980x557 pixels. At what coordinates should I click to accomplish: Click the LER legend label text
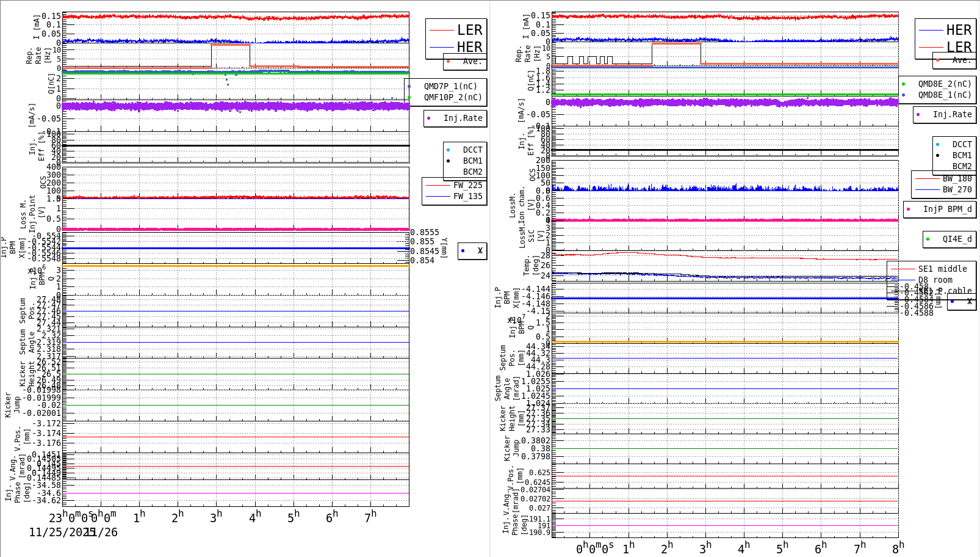[x=469, y=29]
